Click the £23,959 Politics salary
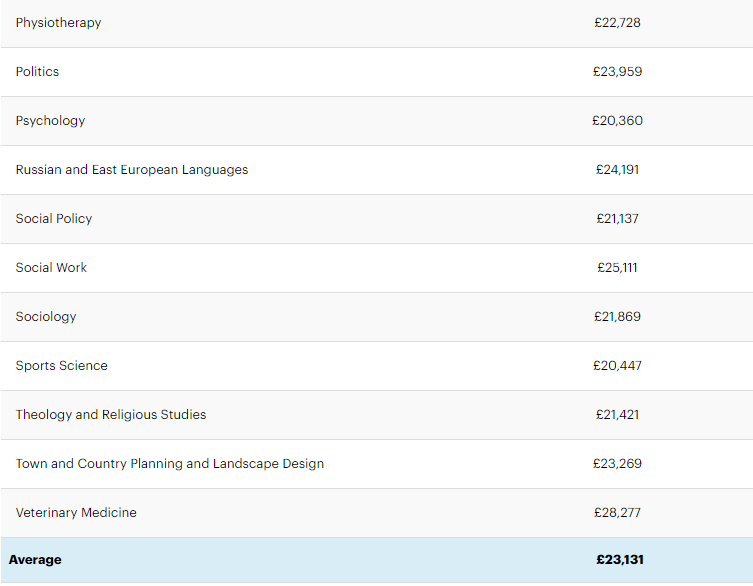 [617, 71]
